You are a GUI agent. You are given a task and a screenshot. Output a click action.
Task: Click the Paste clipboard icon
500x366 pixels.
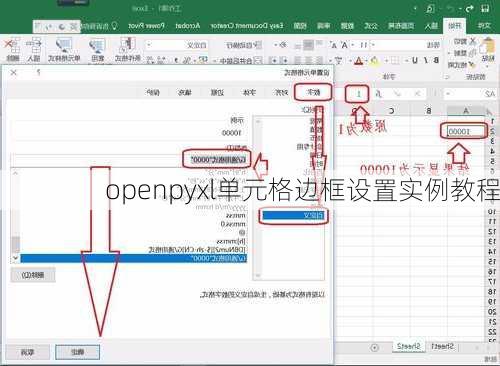point(488,46)
